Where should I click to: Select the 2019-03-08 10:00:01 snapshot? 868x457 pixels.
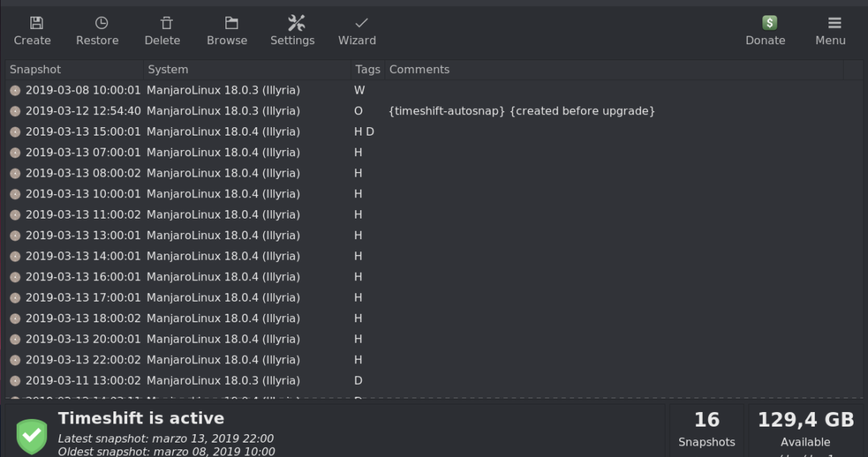[x=83, y=90]
